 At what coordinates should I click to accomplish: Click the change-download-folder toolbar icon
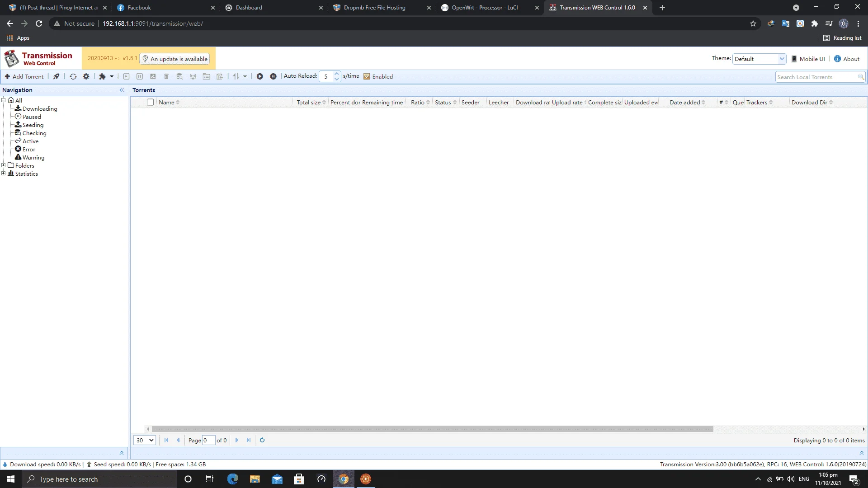pos(206,76)
